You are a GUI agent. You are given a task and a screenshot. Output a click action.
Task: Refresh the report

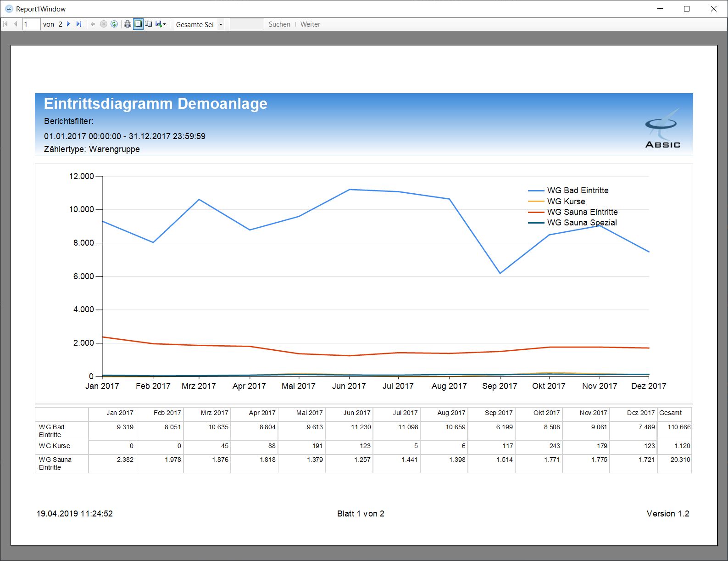(114, 24)
